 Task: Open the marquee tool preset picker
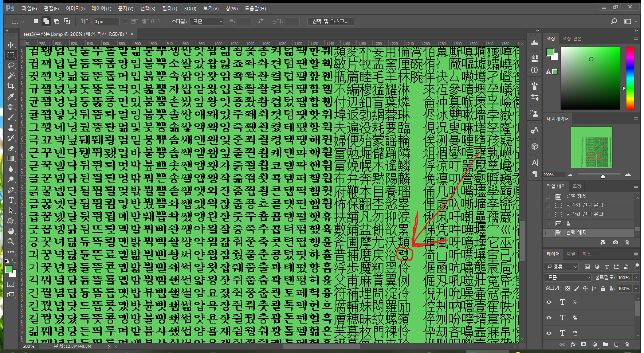(18, 21)
